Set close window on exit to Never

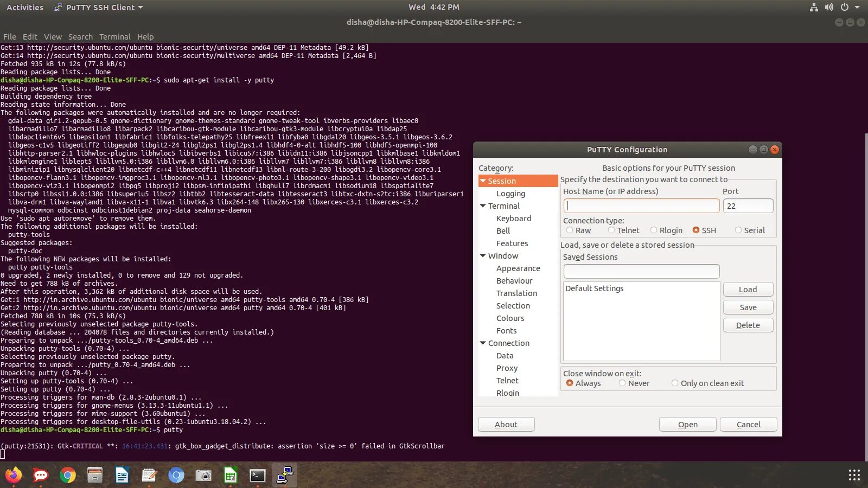pos(622,383)
